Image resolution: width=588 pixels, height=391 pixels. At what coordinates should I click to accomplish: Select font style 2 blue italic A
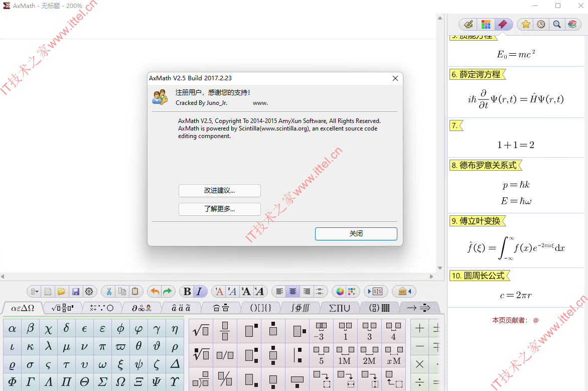click(232, 292)
